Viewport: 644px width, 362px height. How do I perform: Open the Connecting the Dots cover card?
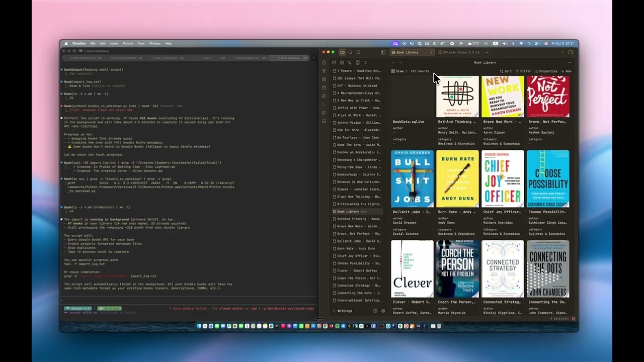pyautogui.click(x=548, y=269)
